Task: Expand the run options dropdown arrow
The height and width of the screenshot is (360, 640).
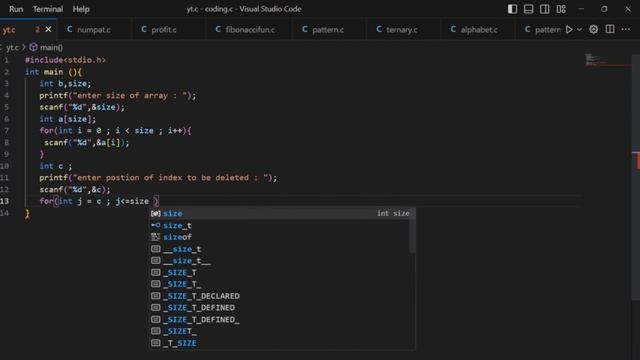Action: coord(579,29)
